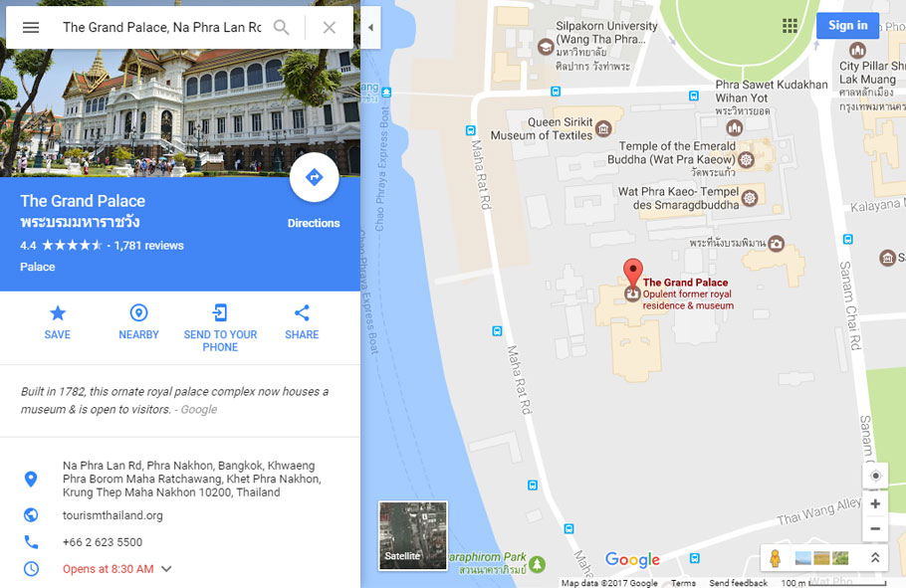Collapse the side panel arrow
Viewport: 906px width, 588px height.
pyautogui.click(x=370, y=27)
